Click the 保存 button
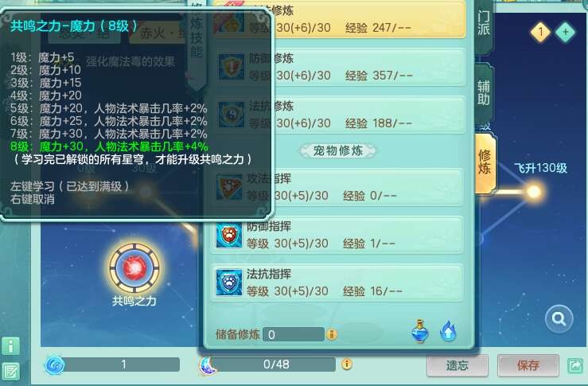The image size is (588, 386). pyautogui.click(x=528, y=365)
